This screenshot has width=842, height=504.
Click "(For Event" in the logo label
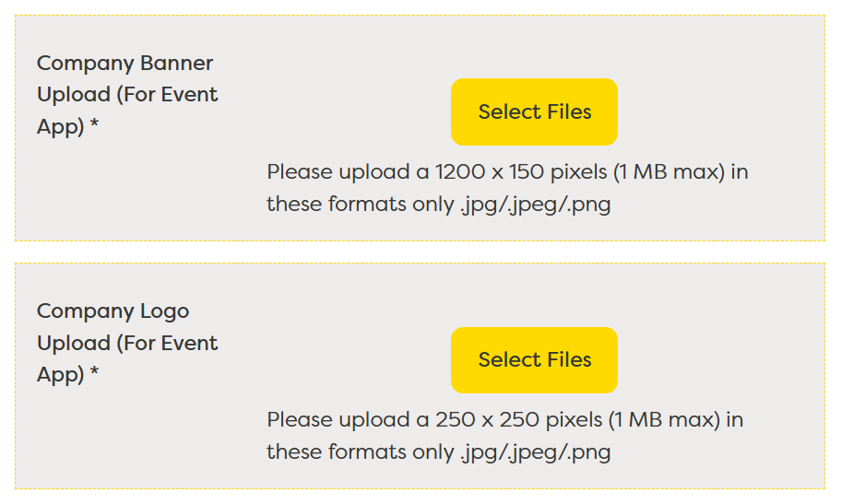point(167,344)
